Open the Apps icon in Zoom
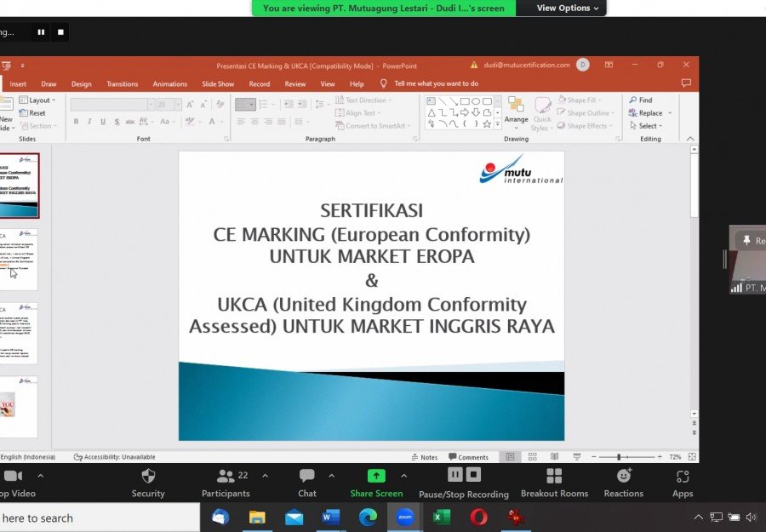Viewport: 766px width, 532px height. [683, 476]
